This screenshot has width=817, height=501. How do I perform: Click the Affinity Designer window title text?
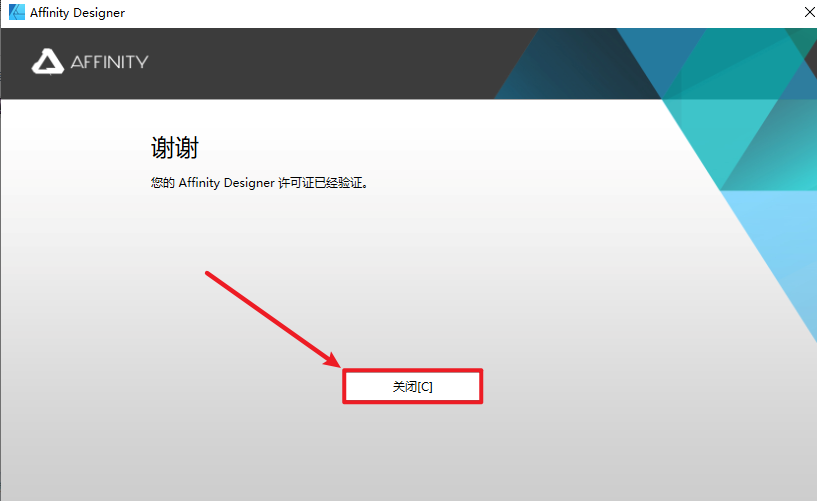pos(77,12)
